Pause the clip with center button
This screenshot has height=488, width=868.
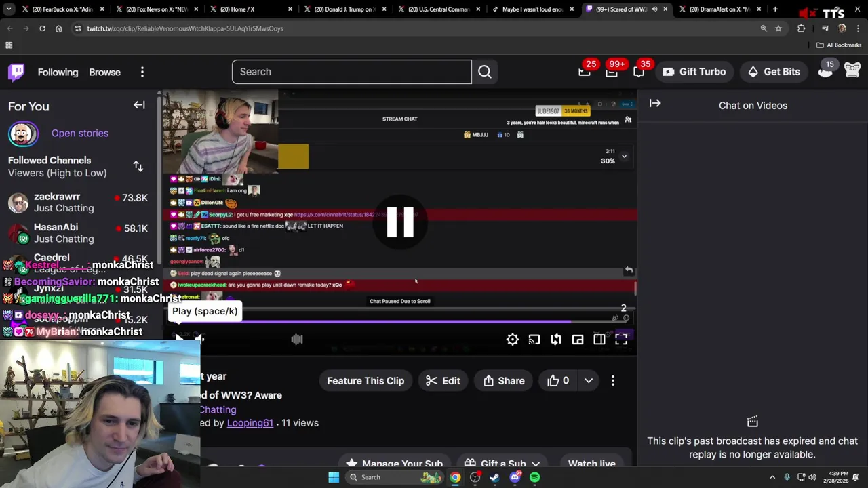[400, 222]
